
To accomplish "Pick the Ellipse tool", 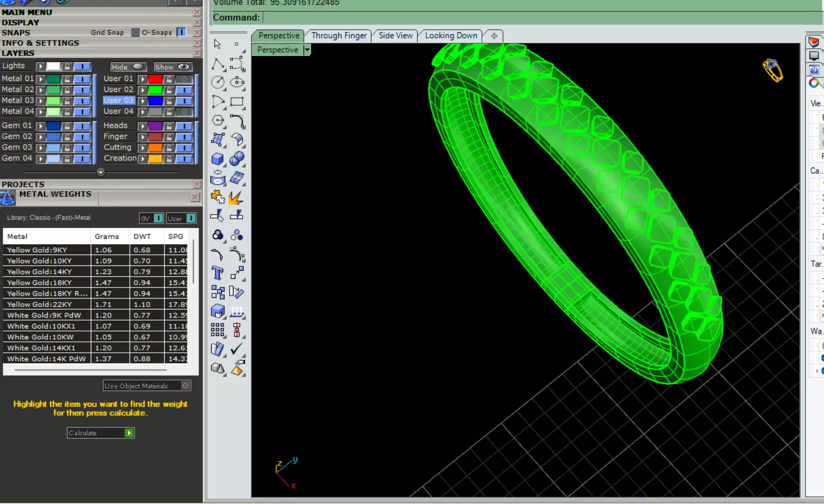I will click(x=237, y=82).
